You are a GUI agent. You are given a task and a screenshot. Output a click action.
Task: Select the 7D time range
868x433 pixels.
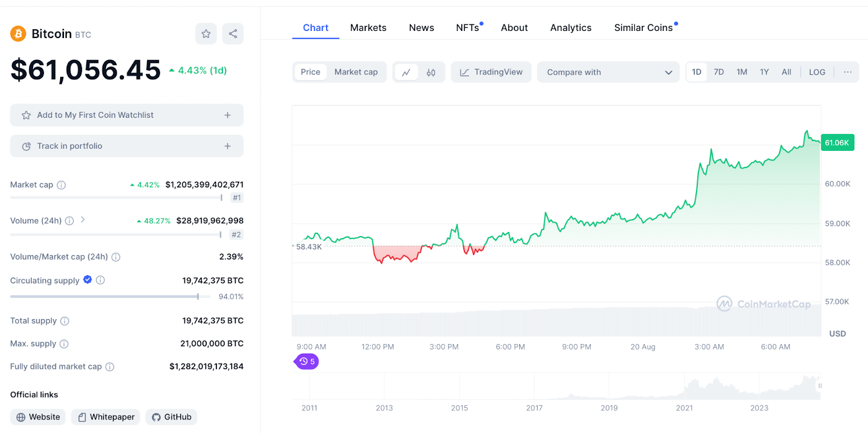tap(719, 72)
